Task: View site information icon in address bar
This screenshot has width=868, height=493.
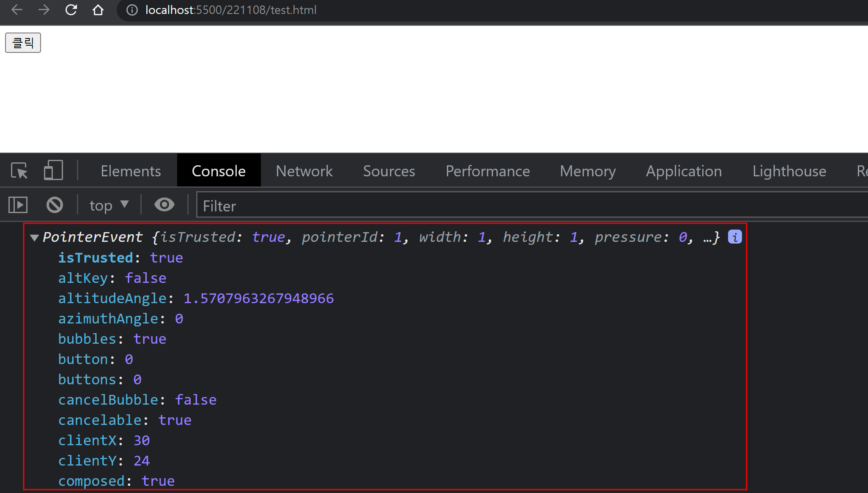Action: click(x=132, y=10)
